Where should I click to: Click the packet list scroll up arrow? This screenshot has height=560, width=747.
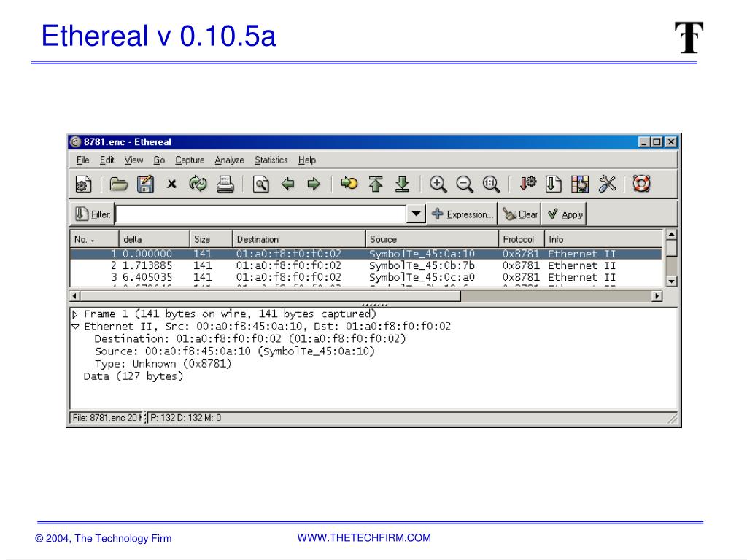(671, 235)
